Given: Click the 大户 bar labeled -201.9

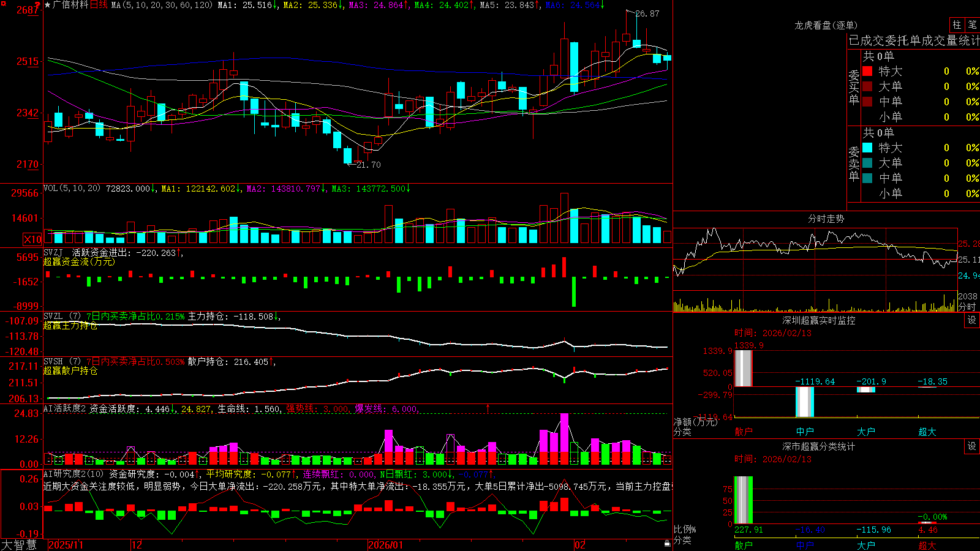Looking at the screenshot, I should [866, 389].
